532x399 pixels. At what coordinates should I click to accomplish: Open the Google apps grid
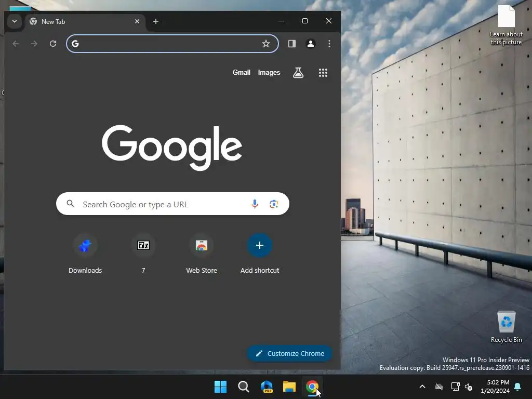323,73
